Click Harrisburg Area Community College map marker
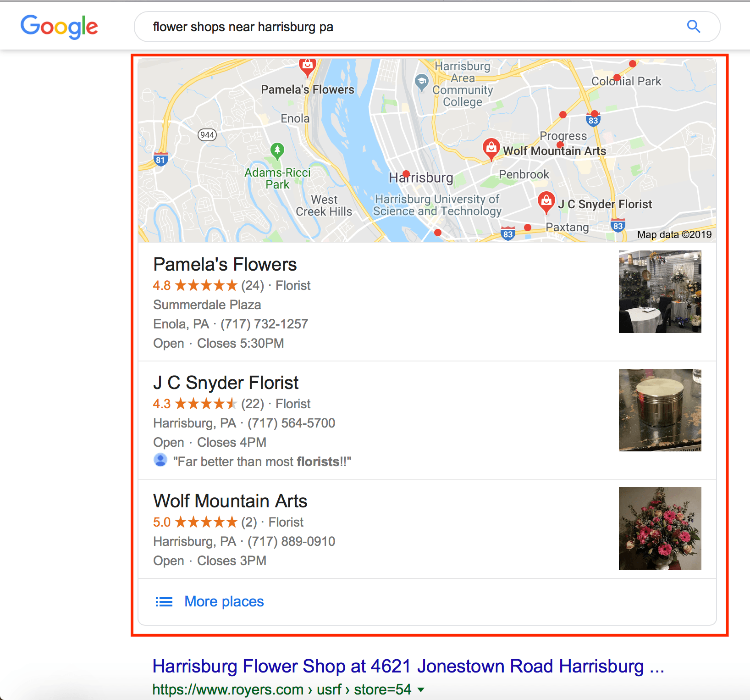750x700 pixels. [x=421, y=83]
